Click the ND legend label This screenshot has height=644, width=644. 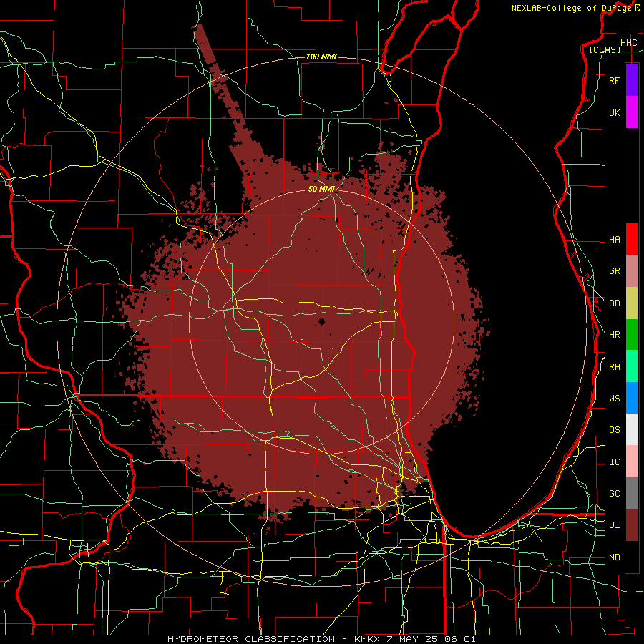pyautogui.click(x=614, y=557)
